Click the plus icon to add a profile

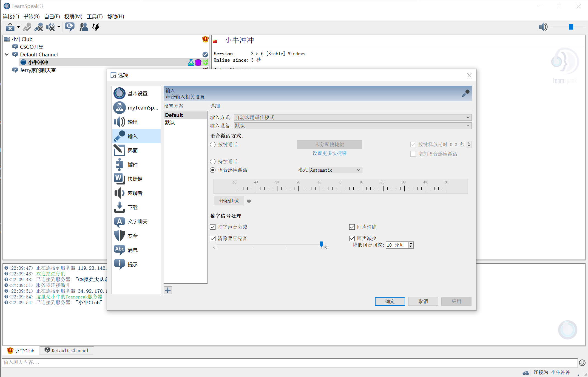tap(168, 290)
